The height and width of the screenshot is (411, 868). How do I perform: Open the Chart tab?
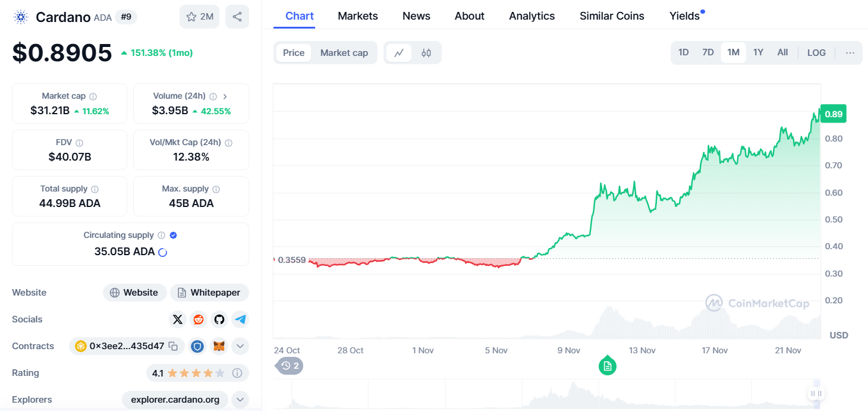tap(300, 16)
